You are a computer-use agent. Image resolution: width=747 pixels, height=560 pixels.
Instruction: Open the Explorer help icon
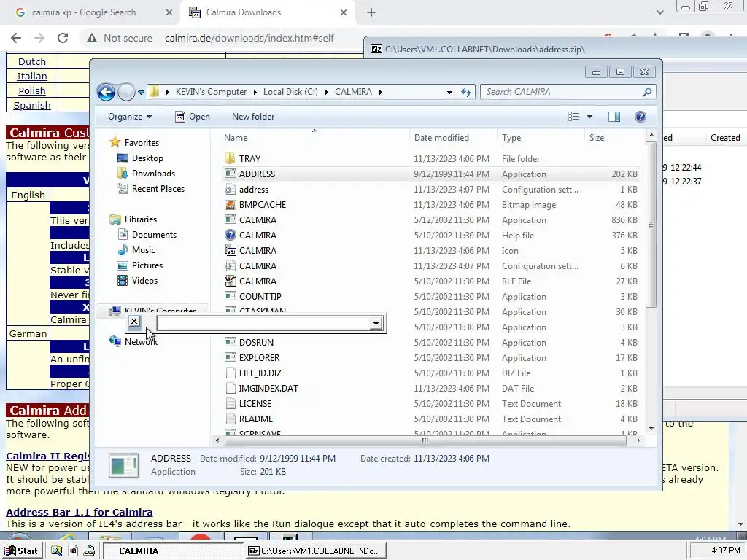point(640,117)
